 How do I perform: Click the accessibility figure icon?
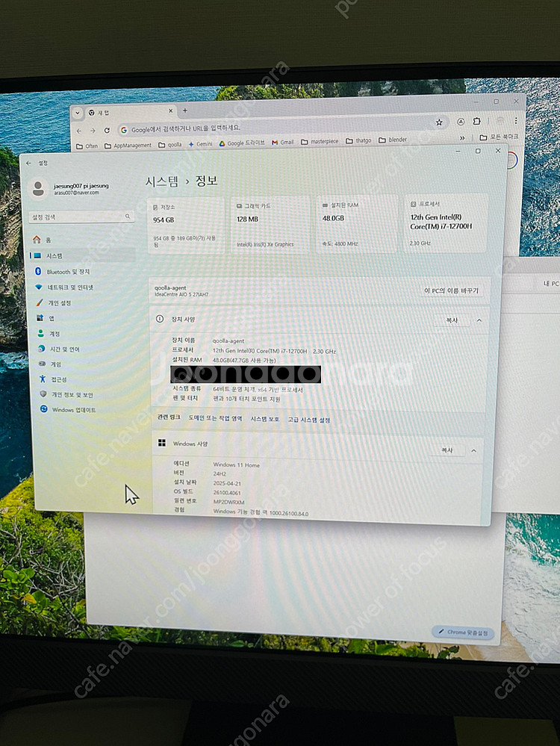click(43, 379)
